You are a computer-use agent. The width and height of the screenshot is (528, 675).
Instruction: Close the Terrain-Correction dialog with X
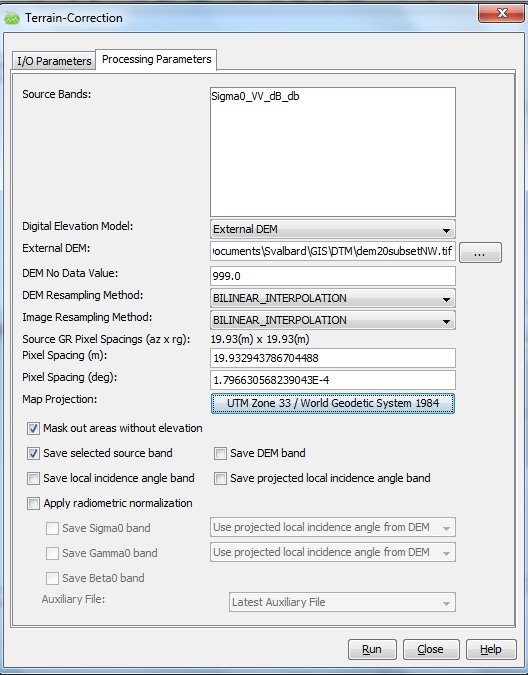[501, 13]
